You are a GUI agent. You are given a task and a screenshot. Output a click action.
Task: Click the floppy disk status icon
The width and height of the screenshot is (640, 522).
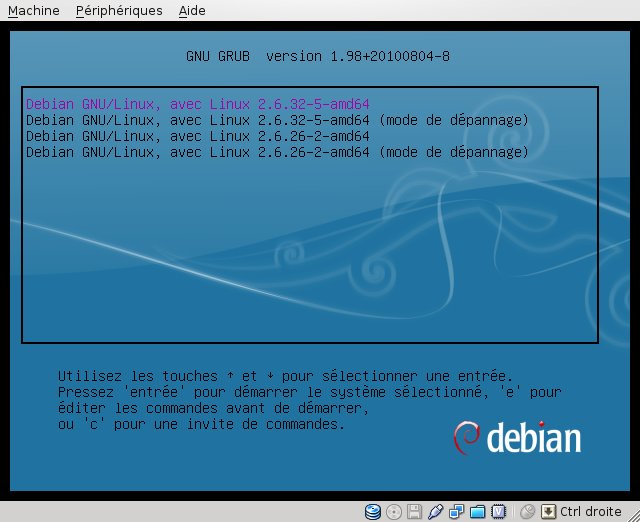click(415, 511)
